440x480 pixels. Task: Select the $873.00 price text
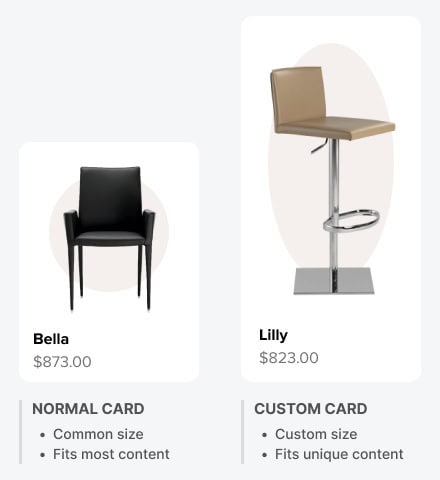click(62, 362)
